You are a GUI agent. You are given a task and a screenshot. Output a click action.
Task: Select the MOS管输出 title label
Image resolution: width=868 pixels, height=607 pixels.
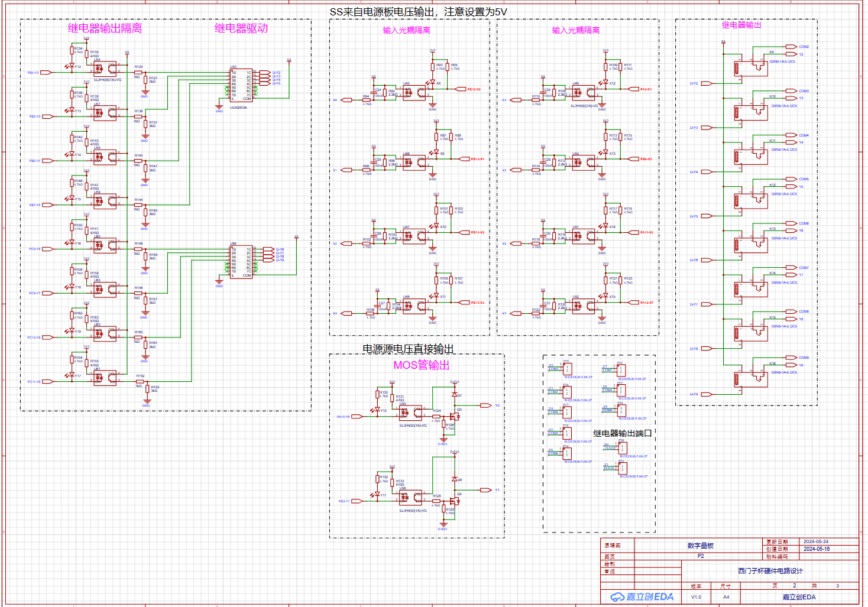[x=421, y=365]
